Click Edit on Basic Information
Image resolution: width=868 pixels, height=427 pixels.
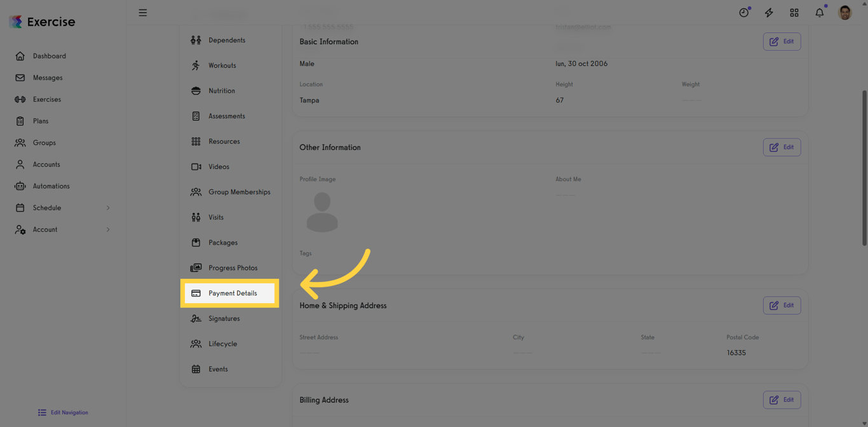[782, 41]
